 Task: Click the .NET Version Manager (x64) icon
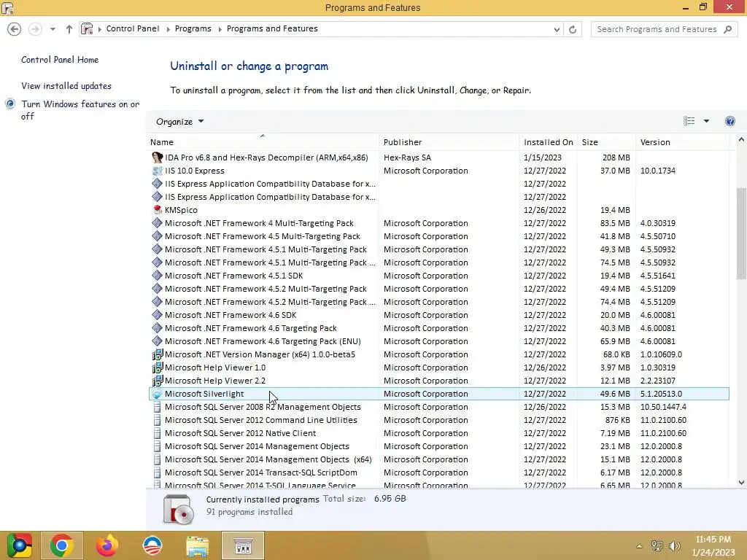pyautogui.click(x=158, y=354)
